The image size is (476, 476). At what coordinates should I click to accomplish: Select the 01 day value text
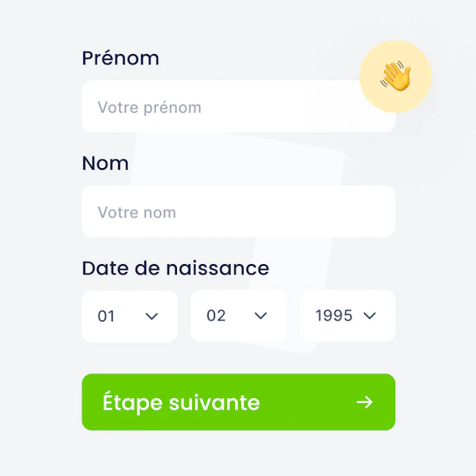[x=106, y=316]
